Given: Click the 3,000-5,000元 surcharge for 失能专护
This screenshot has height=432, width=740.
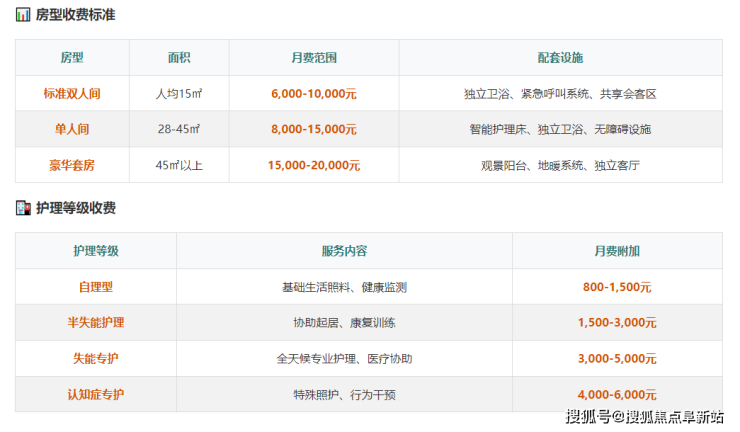Looking at the screenshot, I should [616, 359].
